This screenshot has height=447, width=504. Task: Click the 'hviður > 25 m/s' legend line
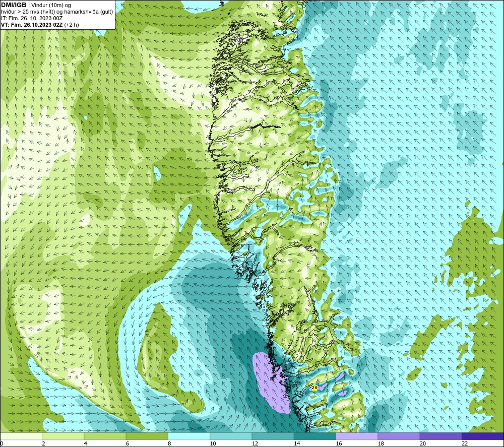point(57,12)
